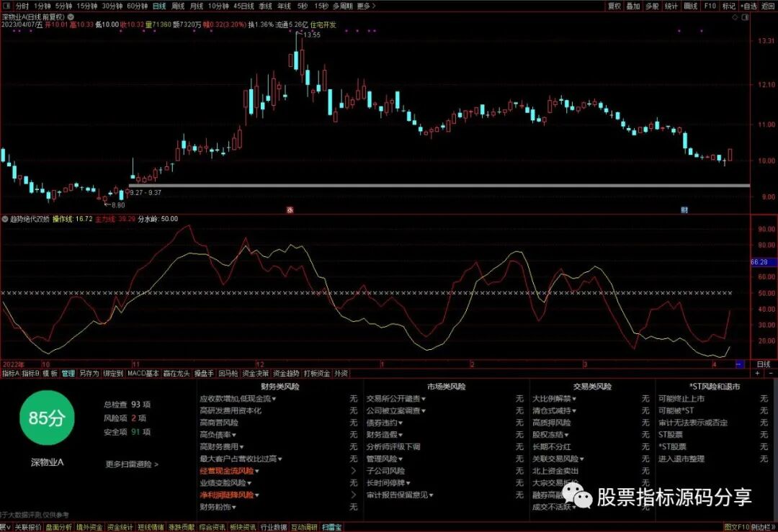Toggle 侧边栏 sidebar button
This screenshot has height=532, width=778.
coord(763,527)
